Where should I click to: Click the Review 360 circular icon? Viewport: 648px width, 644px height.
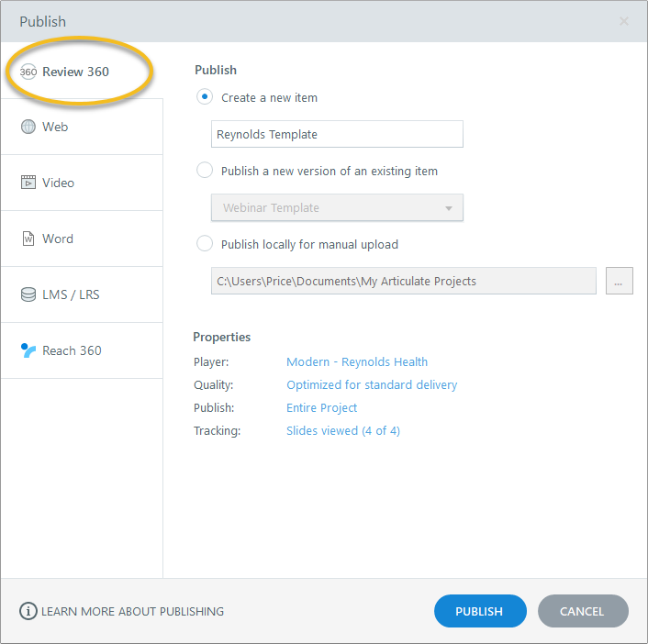tap(28, 72)
